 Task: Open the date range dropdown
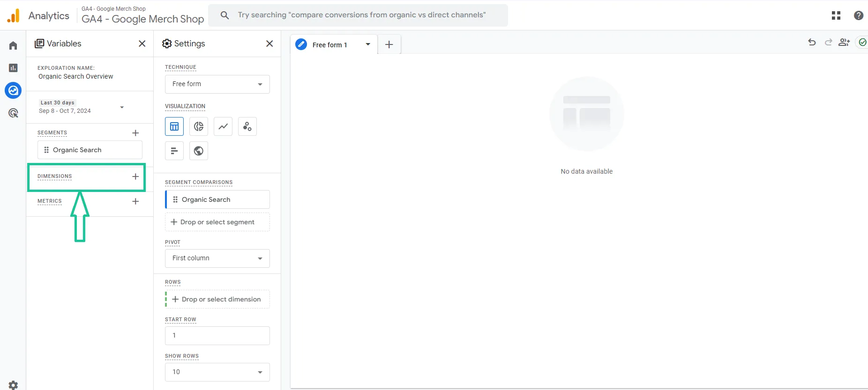(x=82, y=107)
